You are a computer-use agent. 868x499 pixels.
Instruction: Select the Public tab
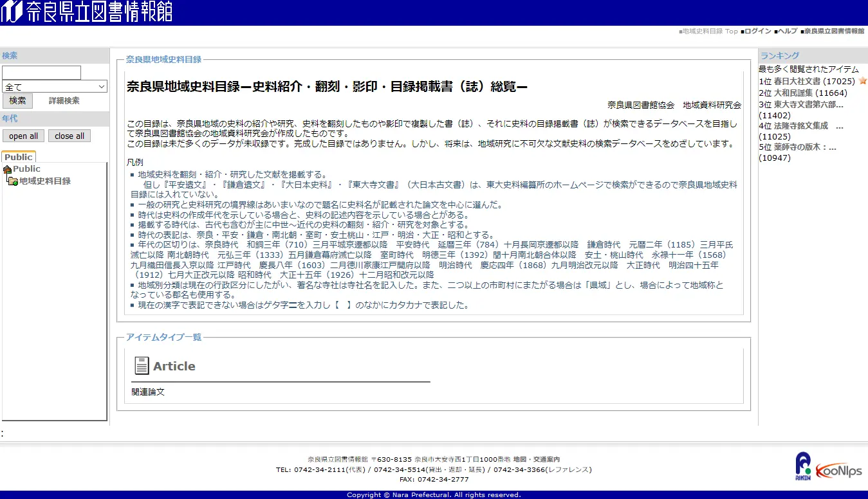pos(19,157)
